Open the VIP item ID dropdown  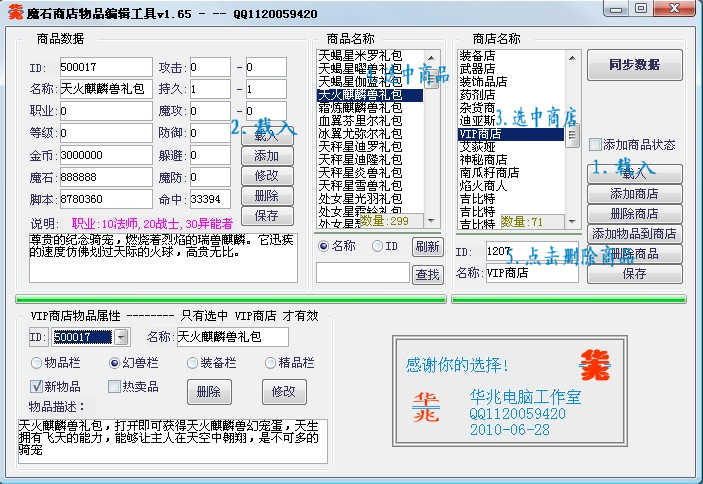coord(121,337)
